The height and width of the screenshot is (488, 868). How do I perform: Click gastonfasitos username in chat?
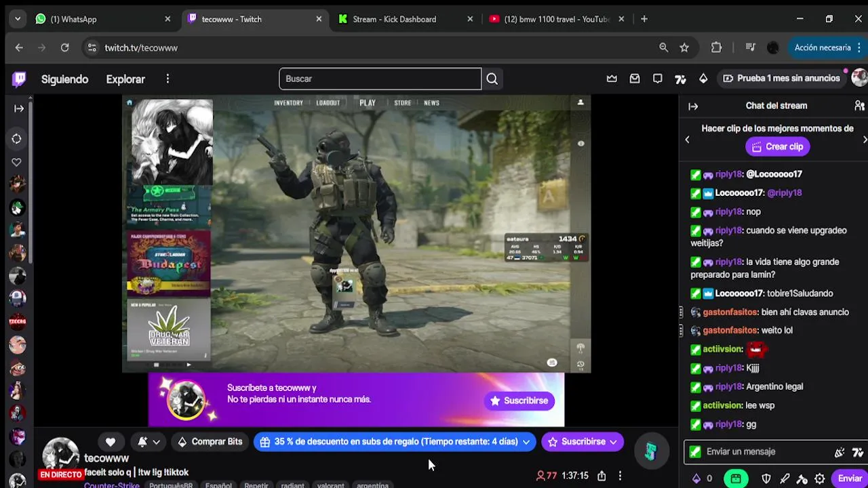point(730,312)
